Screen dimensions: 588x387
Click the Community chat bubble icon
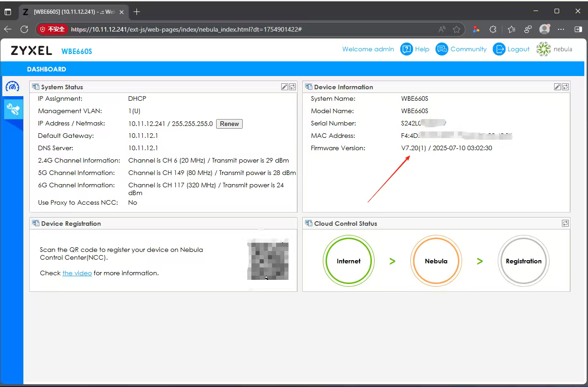point(441,49)
